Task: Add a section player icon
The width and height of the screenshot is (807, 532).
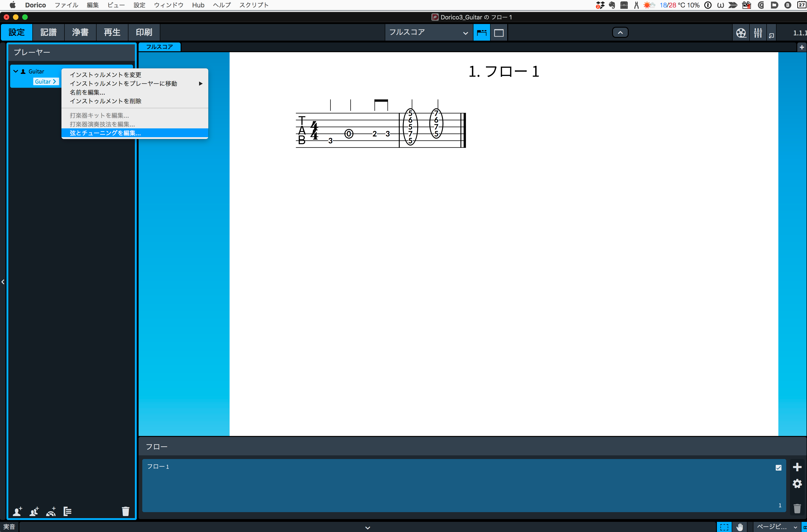Action: 34,511
